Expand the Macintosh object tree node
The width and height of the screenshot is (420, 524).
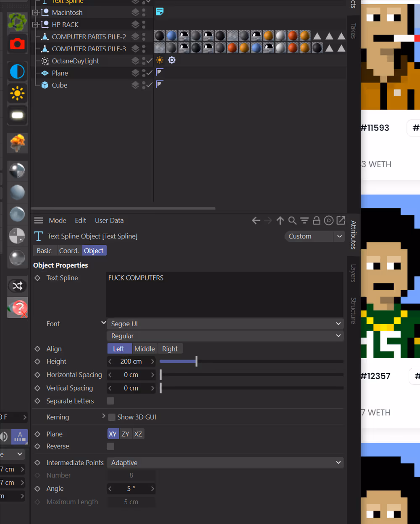tap(35, 13)
